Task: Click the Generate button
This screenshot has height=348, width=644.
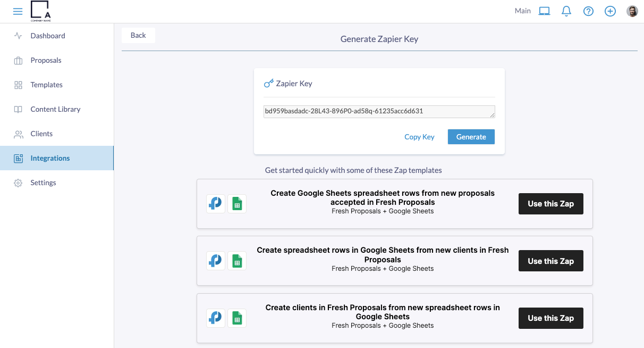Action: pyautogui.click(x=471, y=137)
